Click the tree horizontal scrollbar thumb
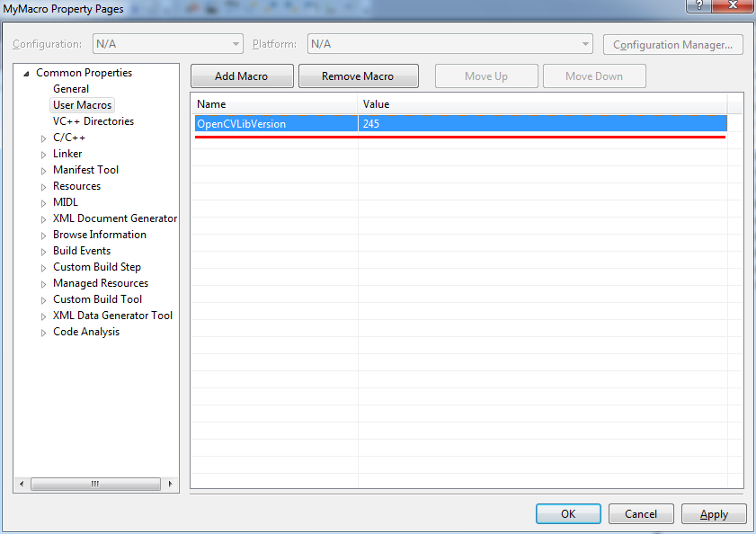Image resolution: width=756 pixels, height=534 pixels. [95, 484]
